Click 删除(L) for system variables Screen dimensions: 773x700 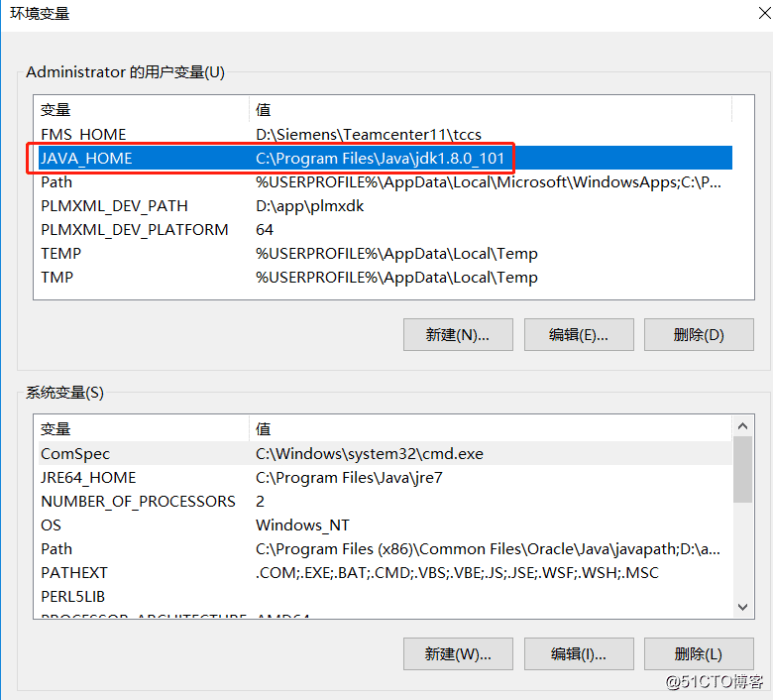(699, 654)
